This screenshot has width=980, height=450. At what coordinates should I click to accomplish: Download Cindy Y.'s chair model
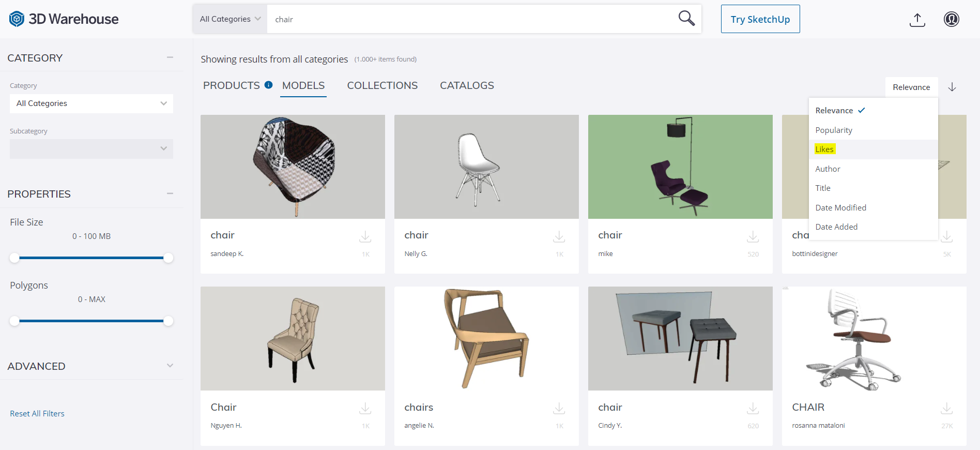753,408
